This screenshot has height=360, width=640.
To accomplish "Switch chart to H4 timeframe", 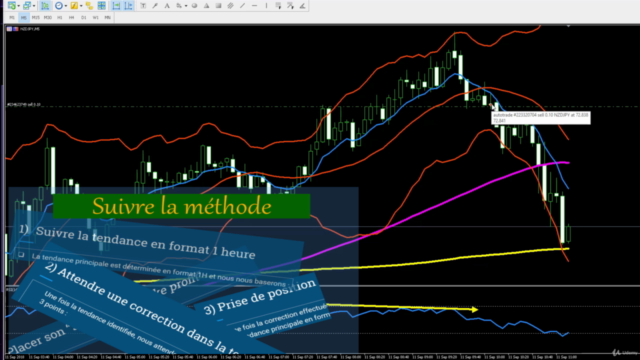I will click(x=71, y=18).
